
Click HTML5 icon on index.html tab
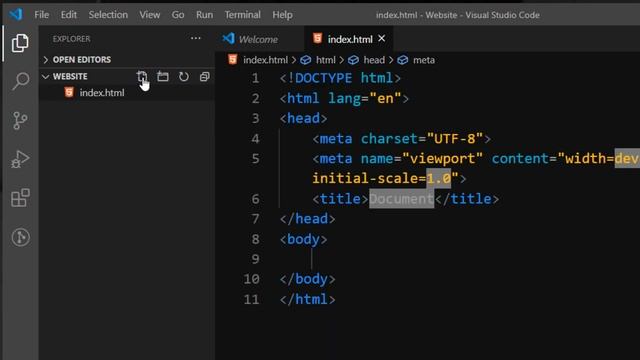pos(317,38)
